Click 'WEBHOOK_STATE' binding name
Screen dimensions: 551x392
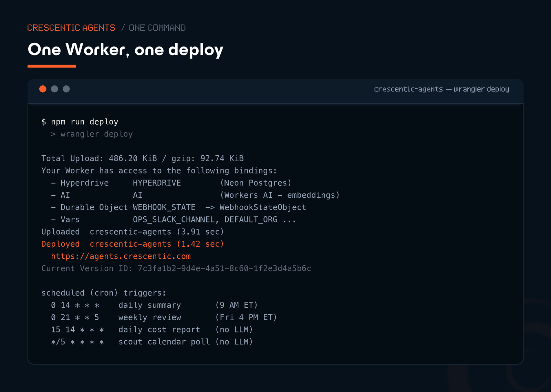164,207
